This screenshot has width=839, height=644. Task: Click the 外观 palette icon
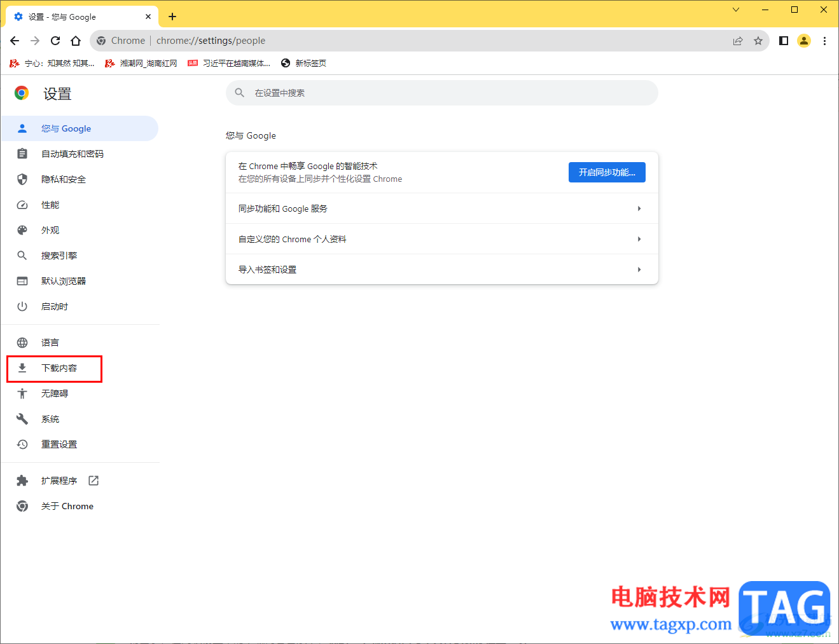(x=22, y=230)
